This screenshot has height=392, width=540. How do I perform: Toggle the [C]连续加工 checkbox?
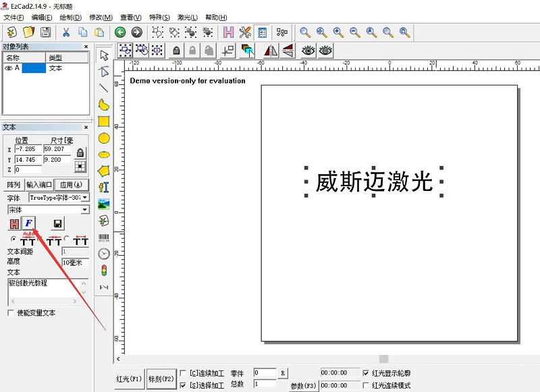tap(184, 372)
